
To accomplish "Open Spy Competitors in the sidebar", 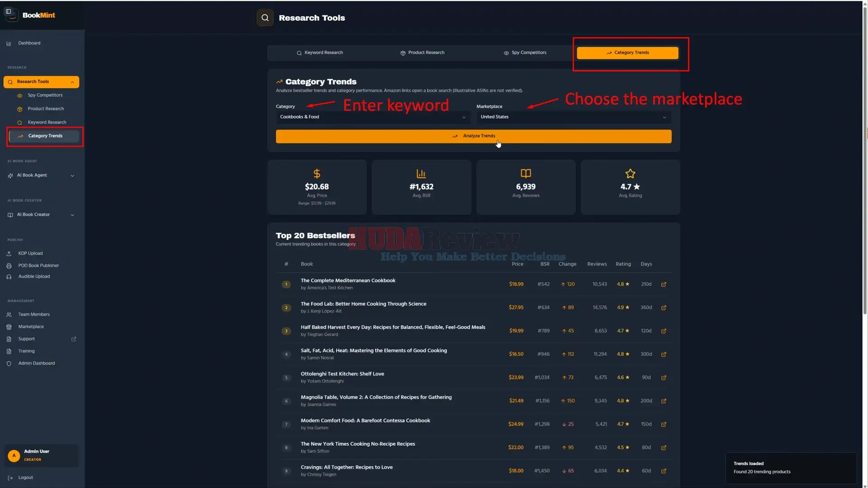I will point(45,95).
